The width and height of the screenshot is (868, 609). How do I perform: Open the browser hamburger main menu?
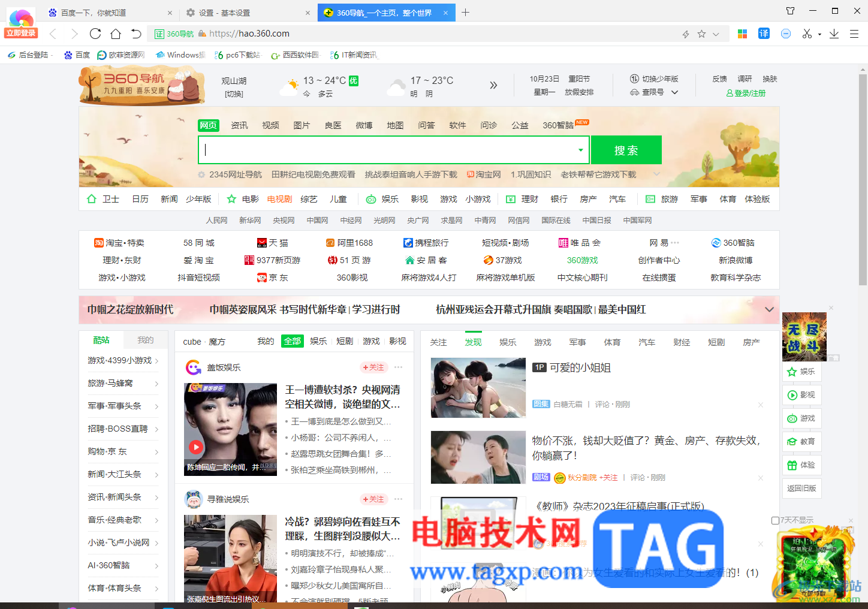854,34
